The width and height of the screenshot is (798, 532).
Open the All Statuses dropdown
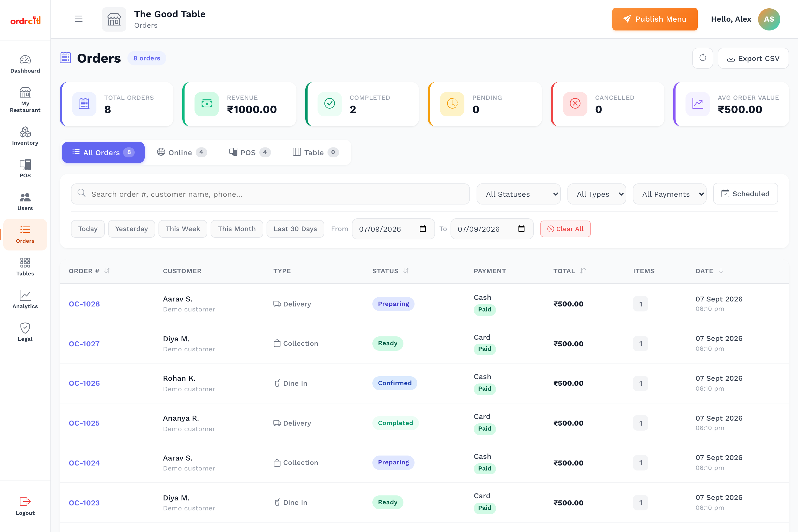click(518, 194)
